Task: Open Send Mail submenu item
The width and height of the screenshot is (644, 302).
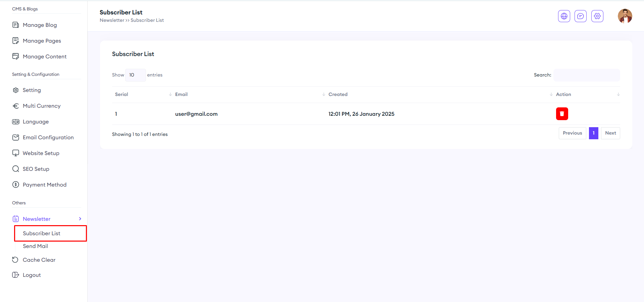Action: coord(35,246)
